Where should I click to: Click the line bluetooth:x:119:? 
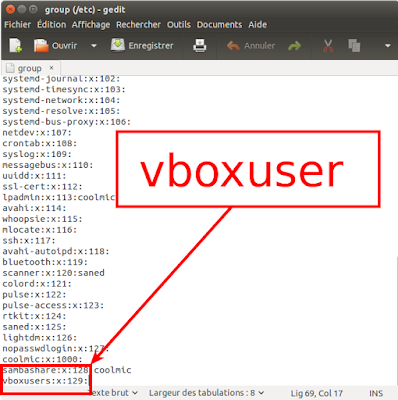(x=45, y=262)
